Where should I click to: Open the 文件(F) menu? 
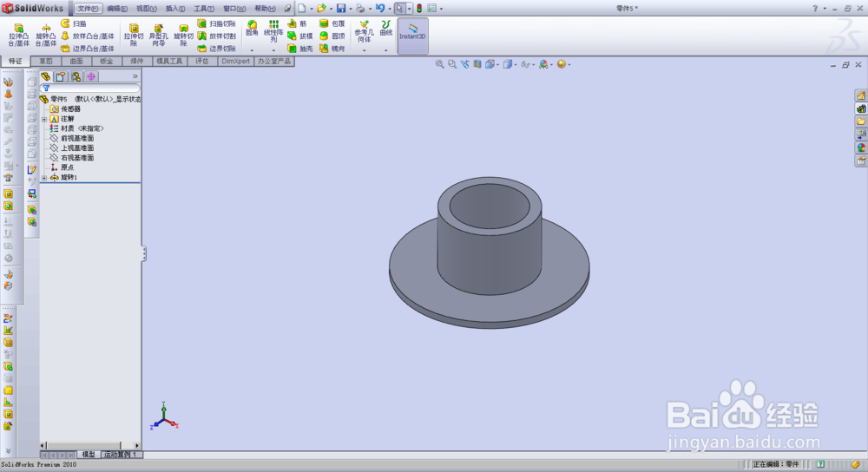88,9
